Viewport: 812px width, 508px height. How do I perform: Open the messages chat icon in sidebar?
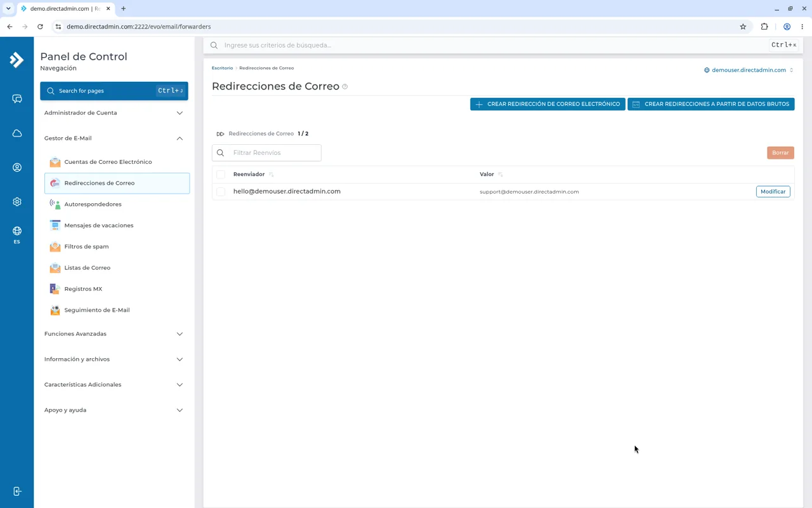(17, 99)
